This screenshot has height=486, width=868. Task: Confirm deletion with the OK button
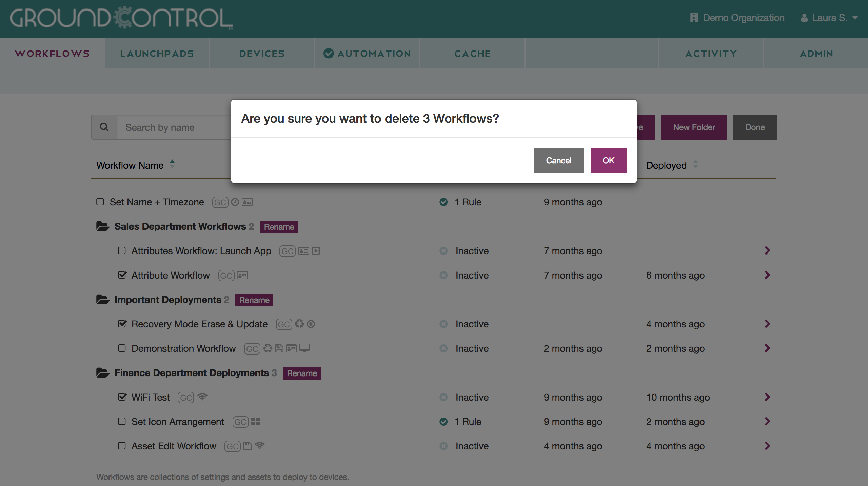(608, 160)
